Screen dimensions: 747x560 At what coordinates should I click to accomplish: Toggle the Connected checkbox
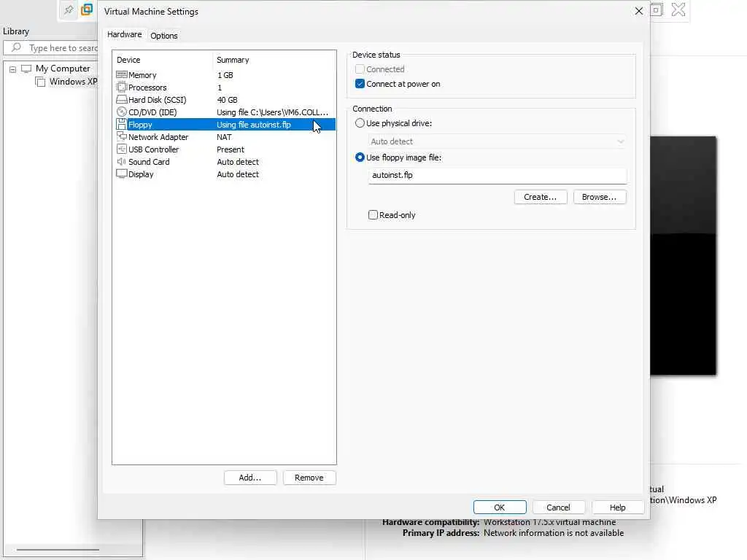pos(360,69)
